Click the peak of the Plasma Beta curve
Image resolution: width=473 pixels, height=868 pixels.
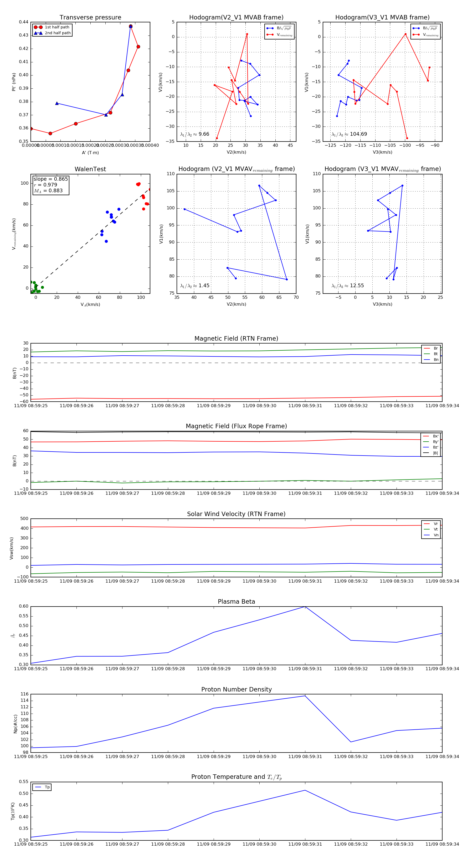(x=305, y=607)
